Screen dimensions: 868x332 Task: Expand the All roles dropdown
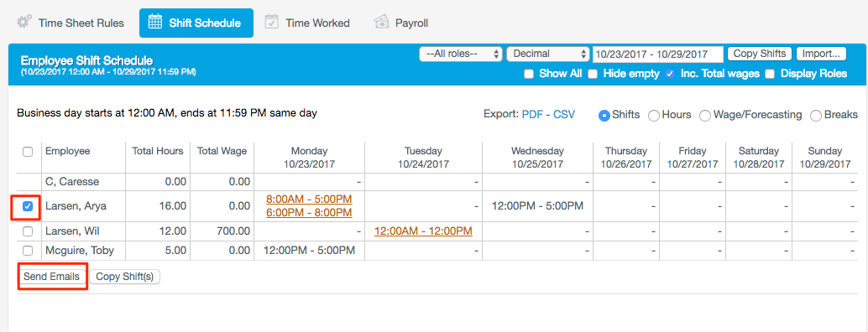[x=461, y=54]
